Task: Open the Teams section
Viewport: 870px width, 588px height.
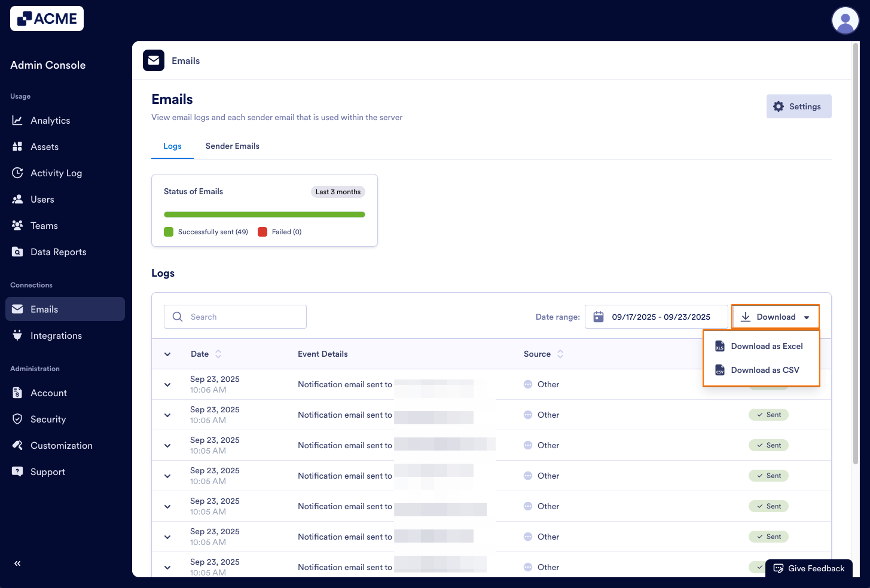Action: click(44, 225)
